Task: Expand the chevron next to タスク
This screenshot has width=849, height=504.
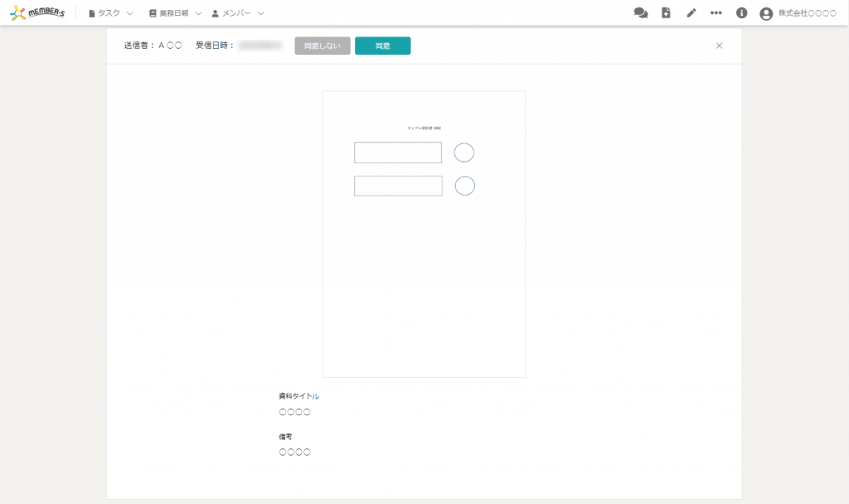Action: coord(129,13)
